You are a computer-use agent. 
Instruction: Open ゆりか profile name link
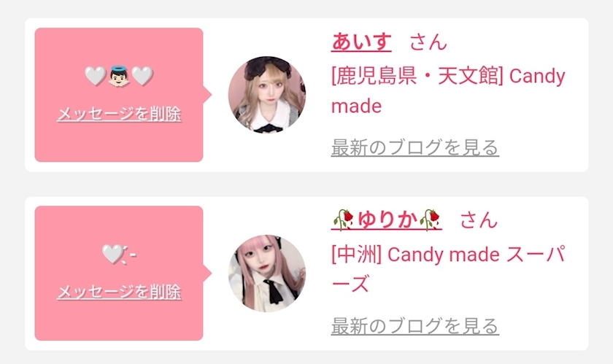tap(387, 220)
